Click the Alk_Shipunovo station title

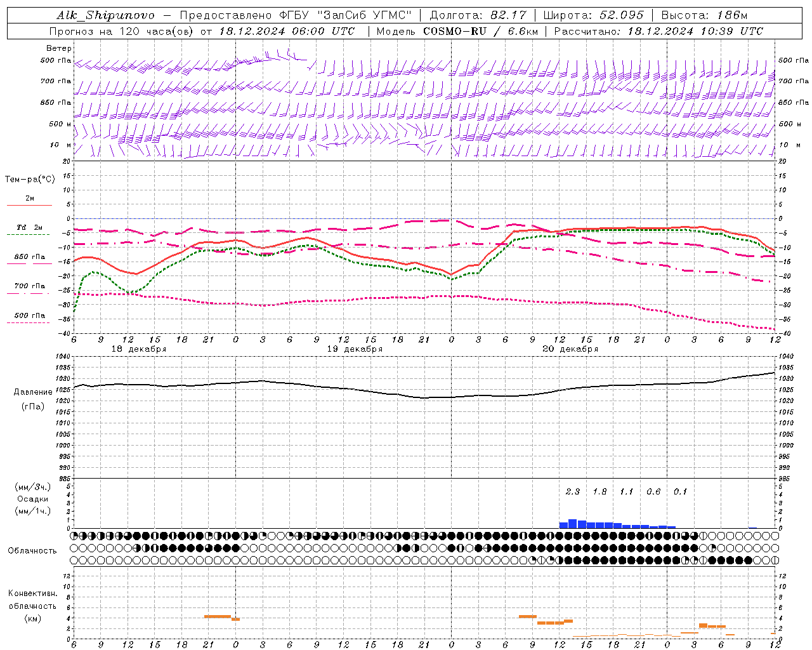coord(105,15)
